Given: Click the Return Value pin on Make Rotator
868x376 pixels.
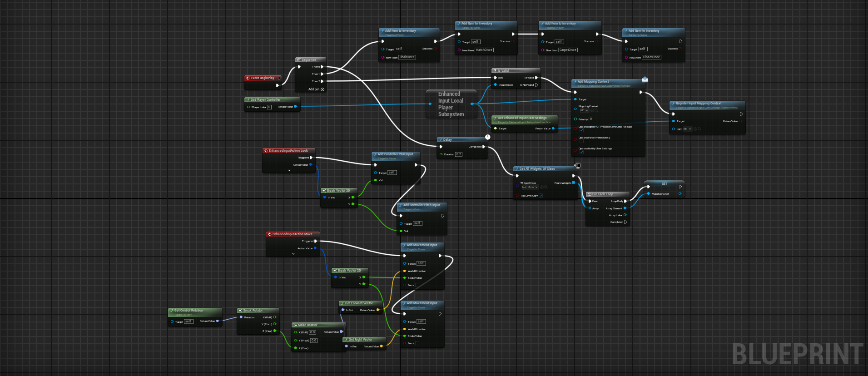Looking at the screenshot, I should (x=342, y=332).
